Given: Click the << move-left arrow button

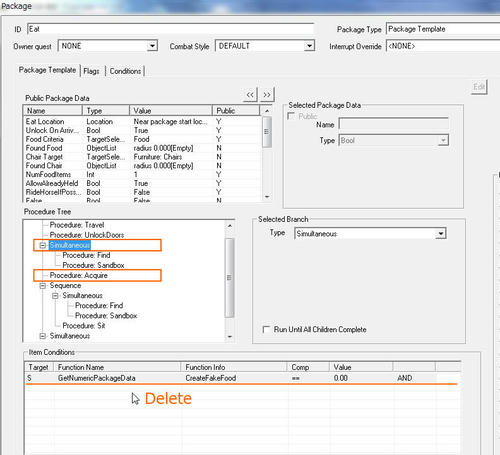Looking at the screenshot, I should coord(250,95).
